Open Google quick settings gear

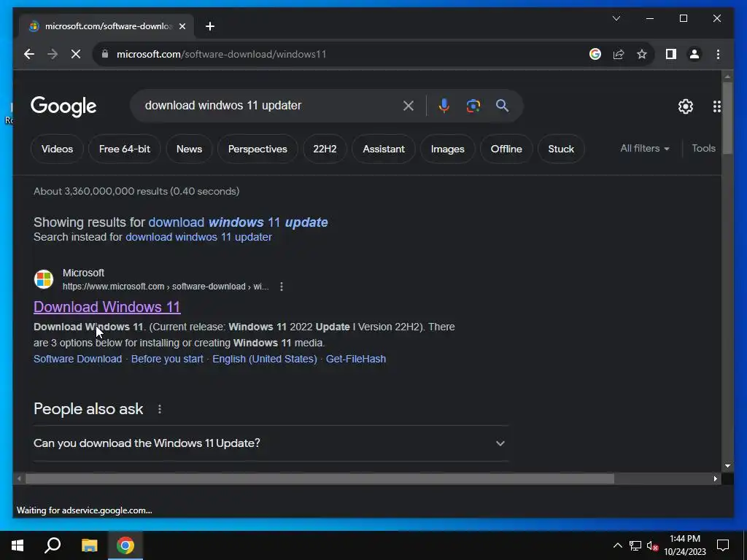pos(686,106)
